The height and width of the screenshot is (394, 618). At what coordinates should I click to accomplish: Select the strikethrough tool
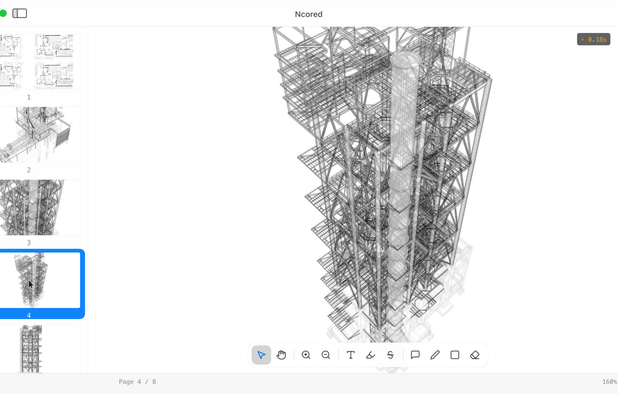(391, 355)
